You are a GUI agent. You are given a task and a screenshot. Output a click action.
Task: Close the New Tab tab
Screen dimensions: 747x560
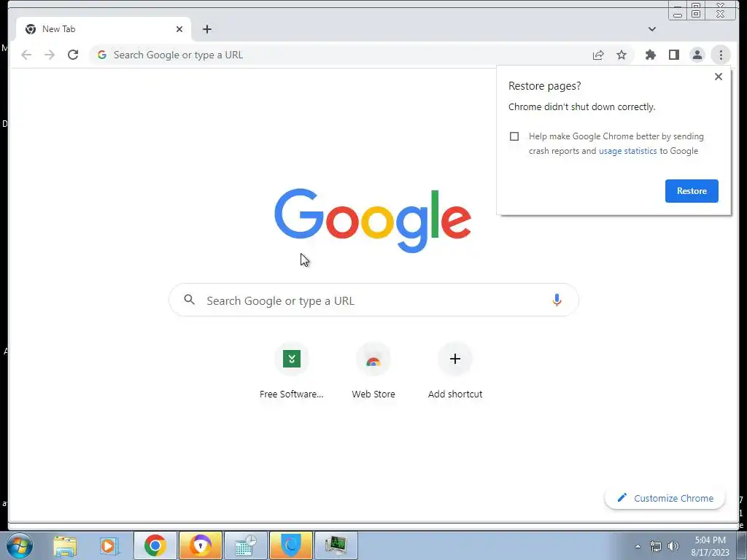(179, 29)
